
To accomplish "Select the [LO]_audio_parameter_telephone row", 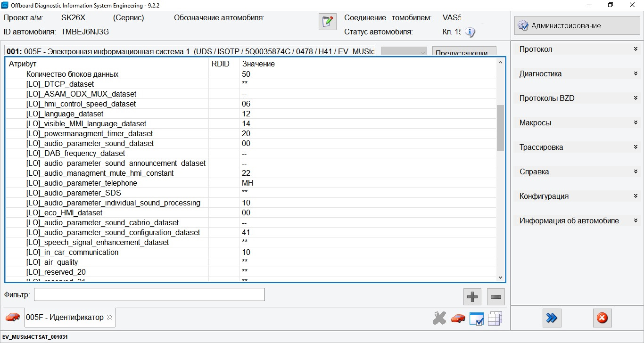I will (251, 183).
